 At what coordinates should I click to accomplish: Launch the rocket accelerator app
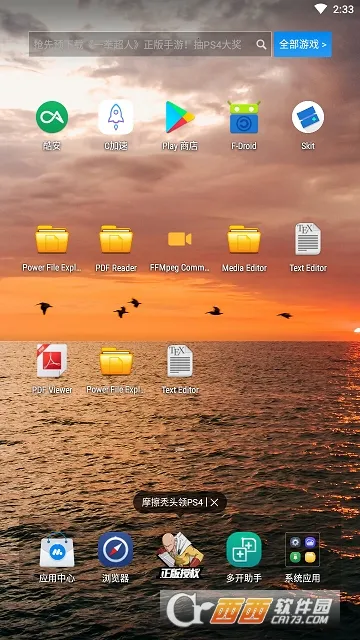click(x=116, y=117)
